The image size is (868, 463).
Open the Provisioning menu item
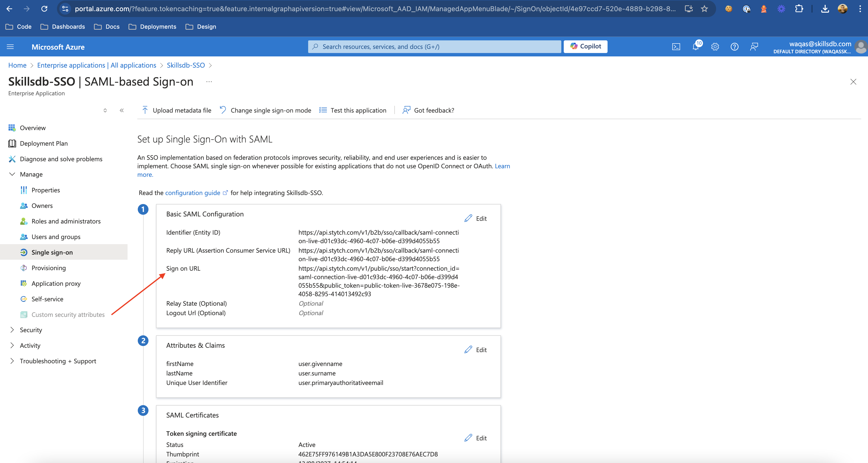click(x=48, y=268)
